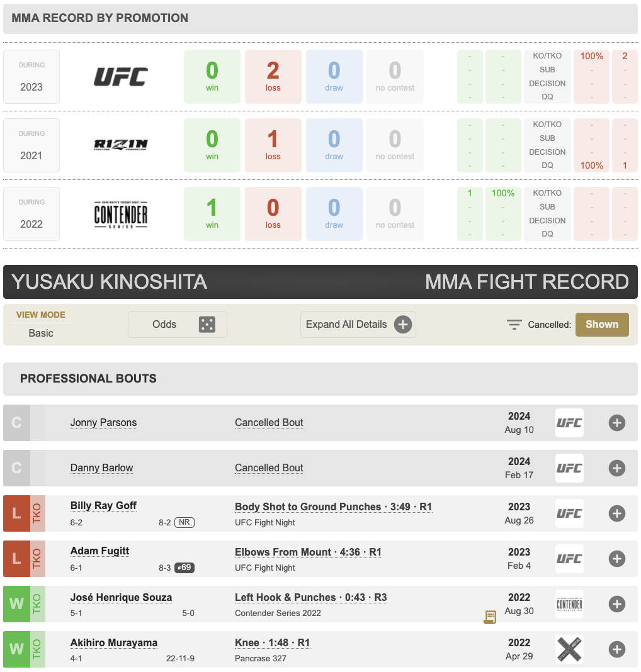Switch the View Mode from Basic
Image resolution: width=641 pixels, height=672 pixels.
pyautogui.click(x=41, y=333)
